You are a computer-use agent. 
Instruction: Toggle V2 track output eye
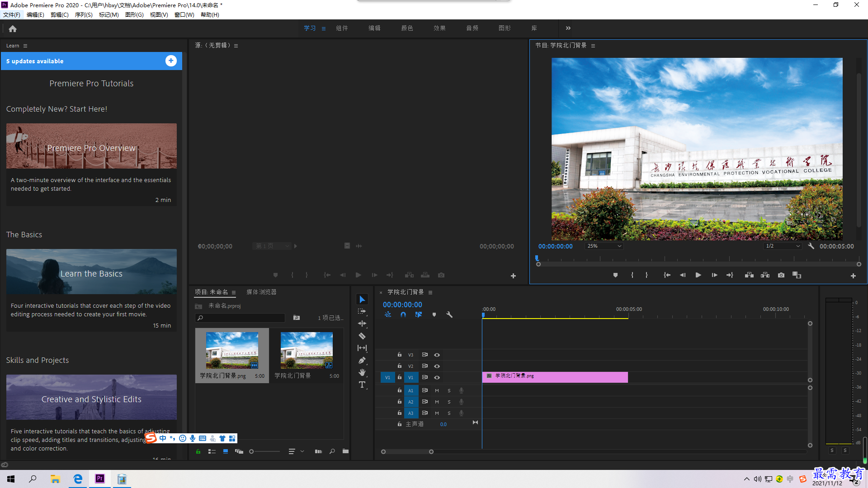point(437,366)
